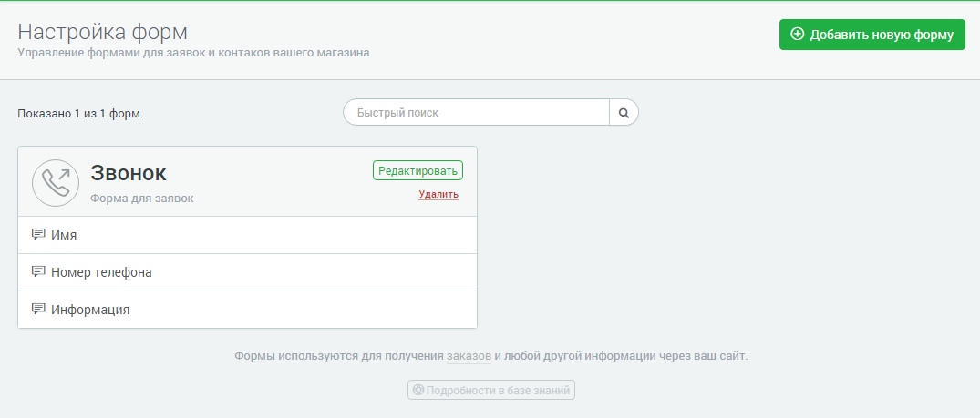Select the Номер телефона field row
This screenshot has height=418, width=980.
pos(247,272)
